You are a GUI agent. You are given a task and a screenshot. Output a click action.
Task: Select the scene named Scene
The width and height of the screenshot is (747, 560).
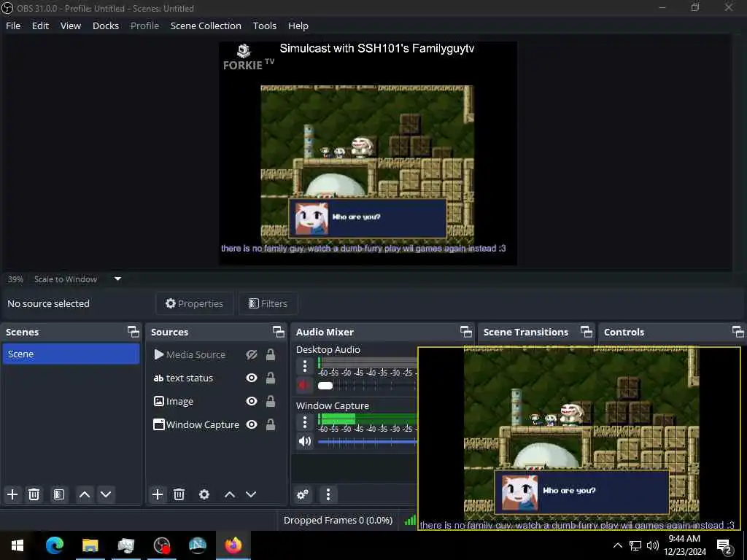(x=71, y=354)
